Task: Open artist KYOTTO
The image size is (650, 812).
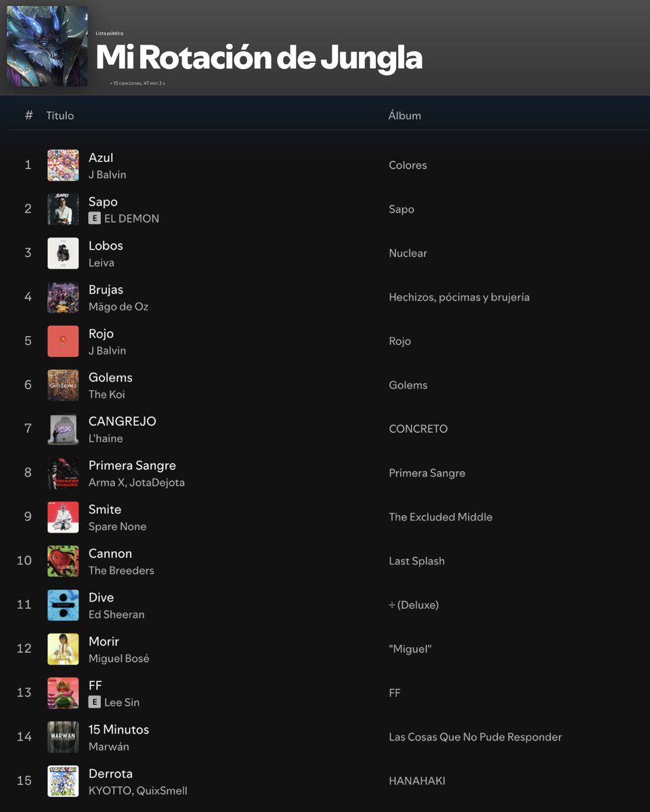Action: click(x=110, y=790)
